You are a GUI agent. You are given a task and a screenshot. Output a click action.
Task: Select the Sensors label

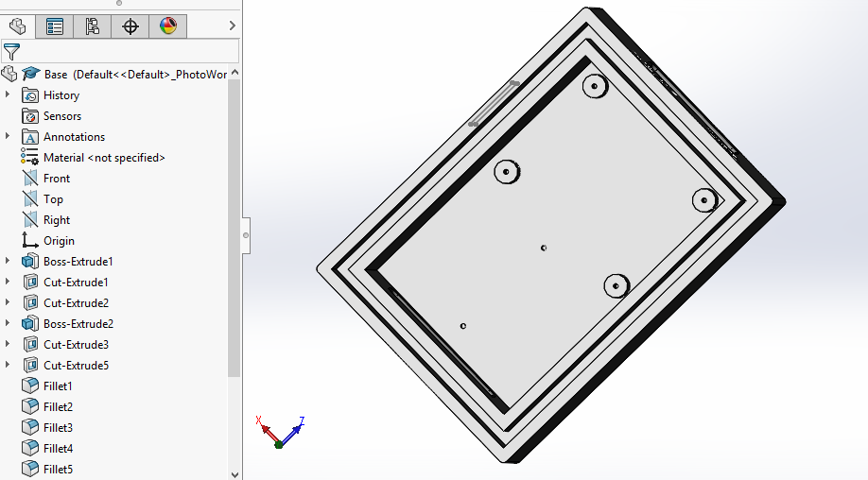point(62,116)
